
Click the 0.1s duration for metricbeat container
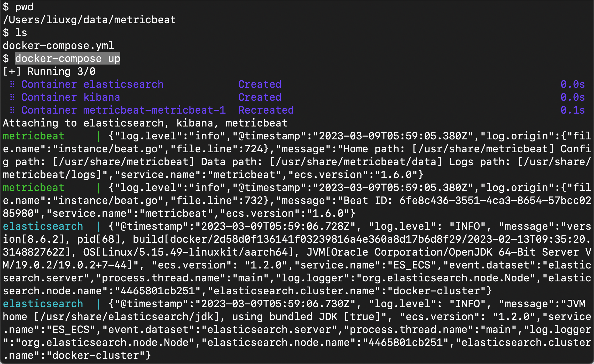click(x=573, y=110)
